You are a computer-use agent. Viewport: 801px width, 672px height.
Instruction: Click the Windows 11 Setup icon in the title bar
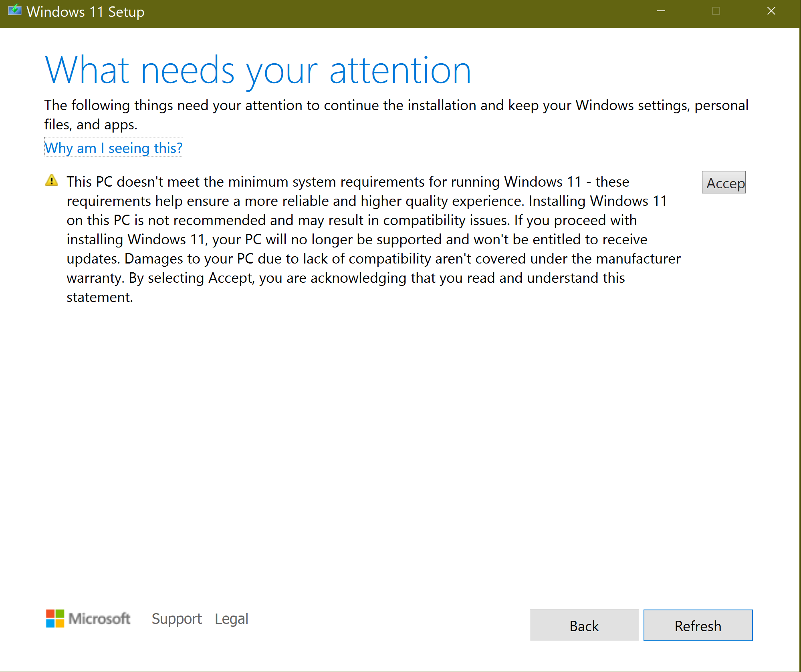tap(15, 11)
